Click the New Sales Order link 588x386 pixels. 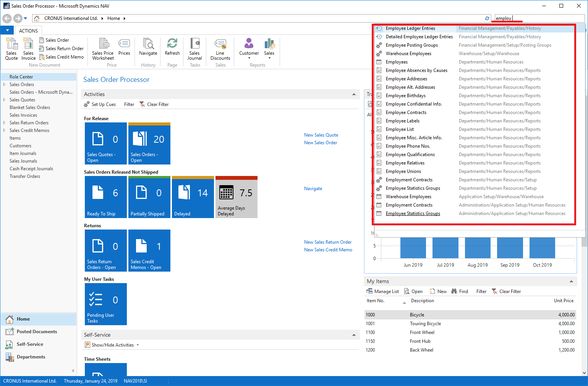[x=321, y=143]
